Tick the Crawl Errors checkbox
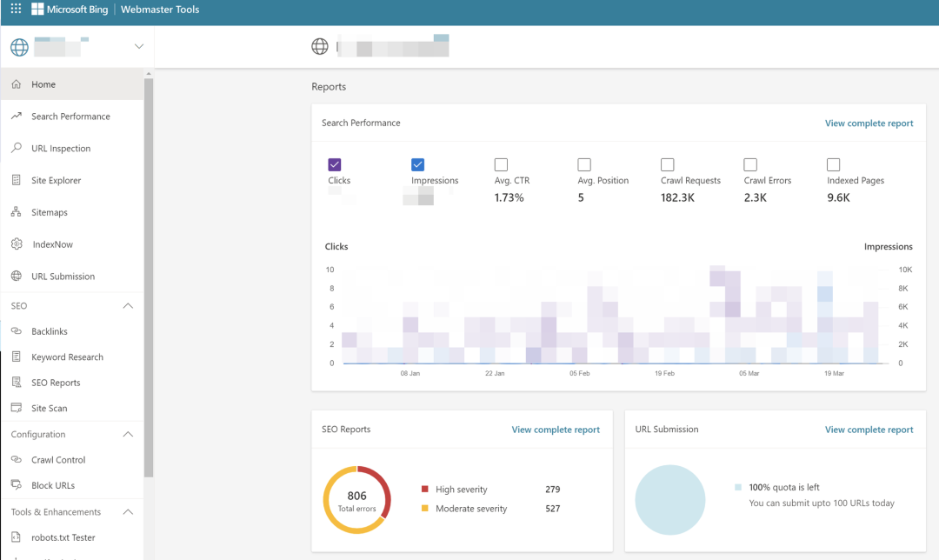The image size is (939, 560). click(750, 164)
